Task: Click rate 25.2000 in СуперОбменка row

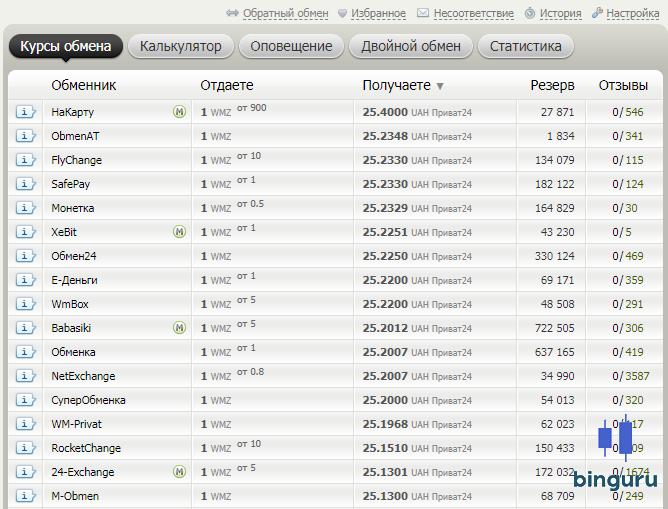Action: (385, 400)
